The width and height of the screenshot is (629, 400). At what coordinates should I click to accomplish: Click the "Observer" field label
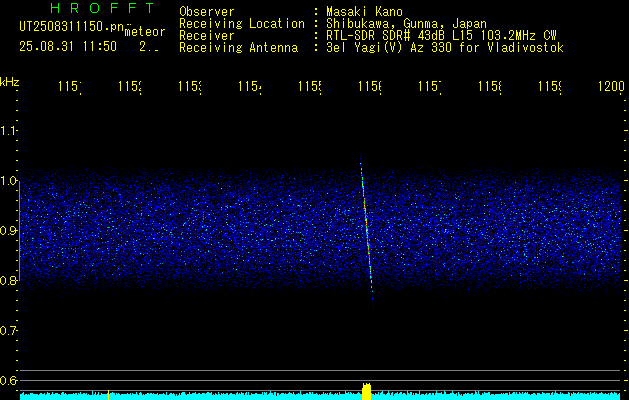click(x=207, y=12)
